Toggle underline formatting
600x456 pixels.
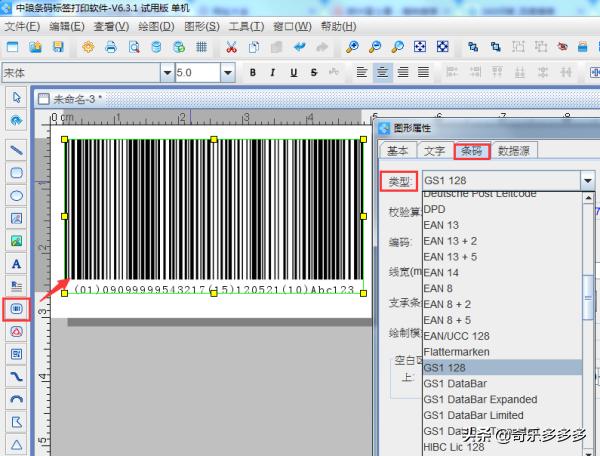(x=293, y=72)
